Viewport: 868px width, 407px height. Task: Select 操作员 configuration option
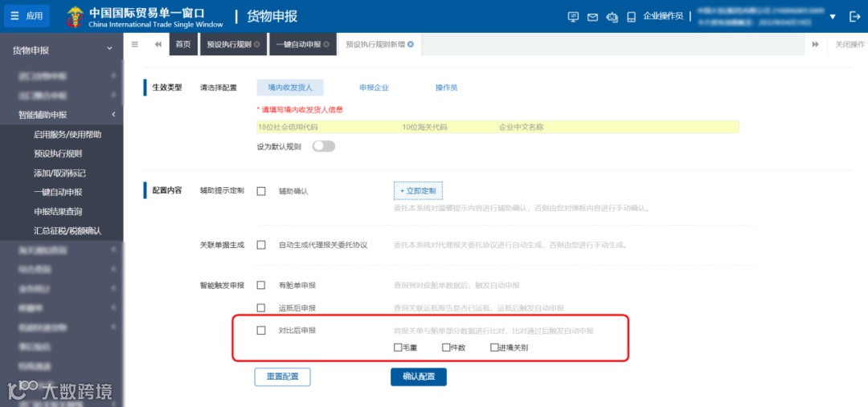tap(446, 88)
